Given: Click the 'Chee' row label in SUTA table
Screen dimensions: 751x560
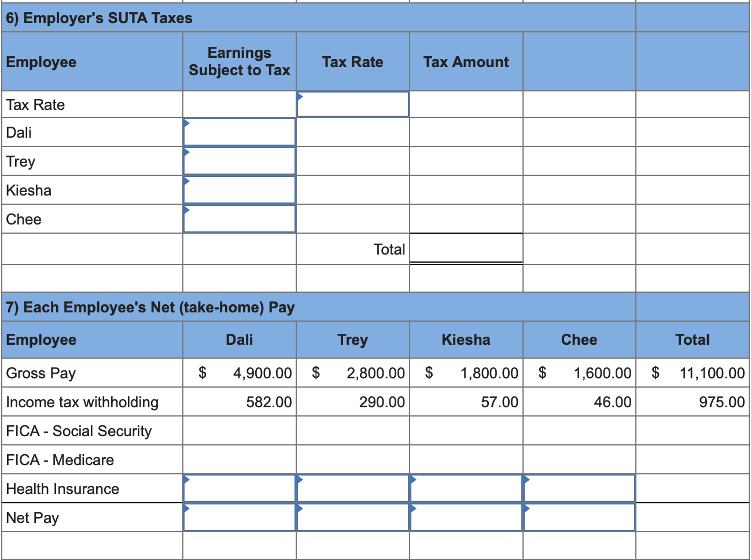Looking at the screenshot, I should pyautogui.click(x=24, y=219).
